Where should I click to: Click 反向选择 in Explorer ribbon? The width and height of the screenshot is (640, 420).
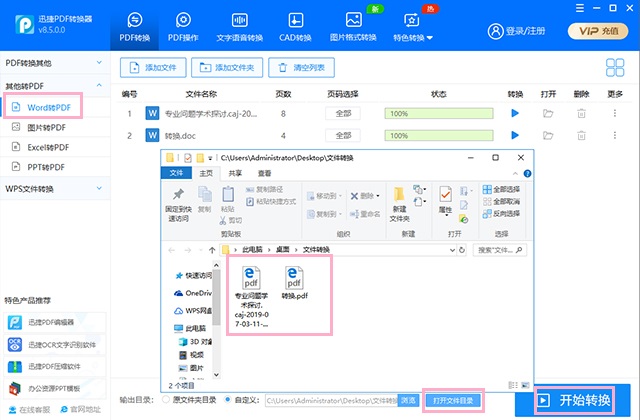[501, 213]
